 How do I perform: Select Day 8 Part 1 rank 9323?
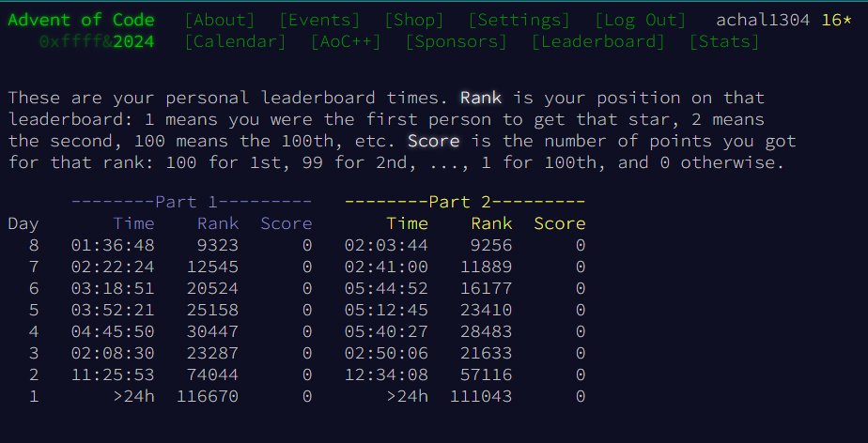pos(218,245)
